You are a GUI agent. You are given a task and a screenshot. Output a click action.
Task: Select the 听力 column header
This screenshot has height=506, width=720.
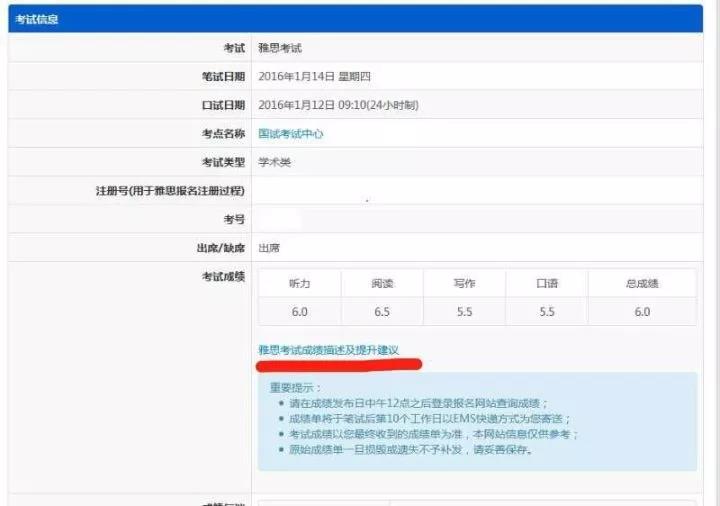(299, 284)
